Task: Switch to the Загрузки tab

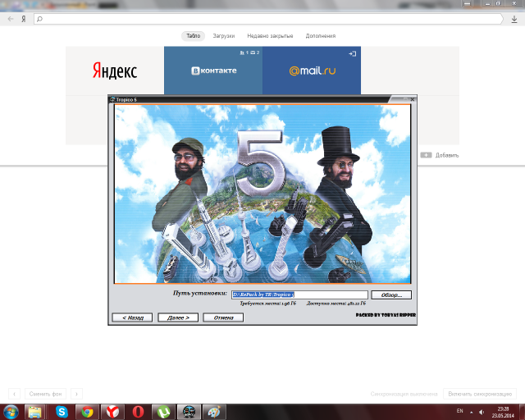Action: [223, 36]
